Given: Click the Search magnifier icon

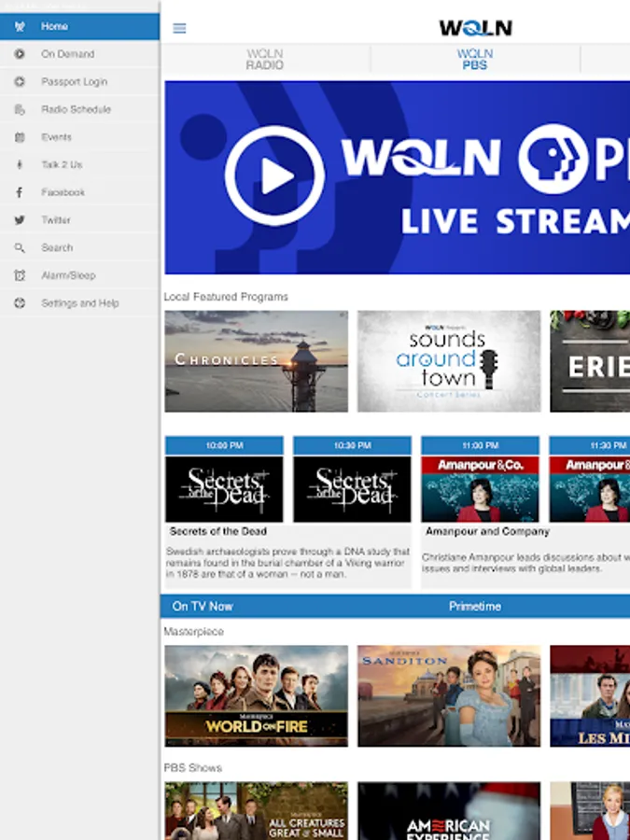Looking at the screenshot, I should [x=20, y=248].
